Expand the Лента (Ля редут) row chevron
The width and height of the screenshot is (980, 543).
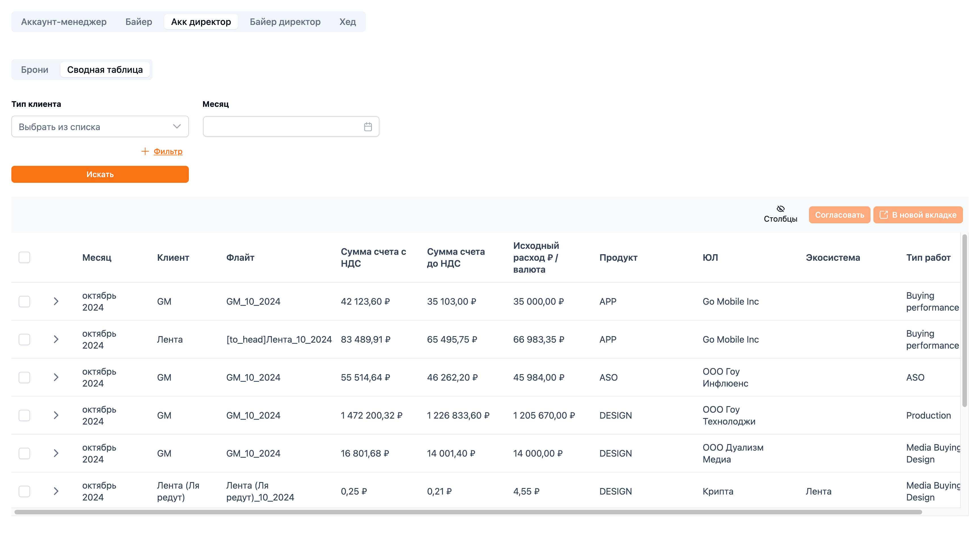56,491
